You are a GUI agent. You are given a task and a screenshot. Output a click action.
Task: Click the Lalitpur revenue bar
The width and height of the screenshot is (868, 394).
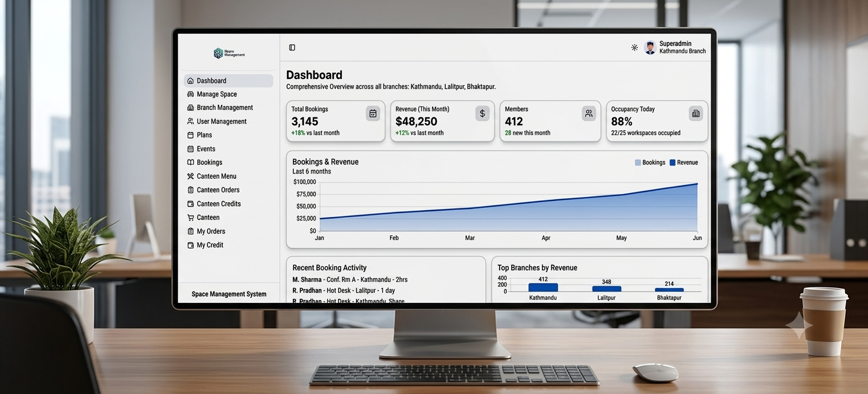pyautogui.click(x=607, y=289)
